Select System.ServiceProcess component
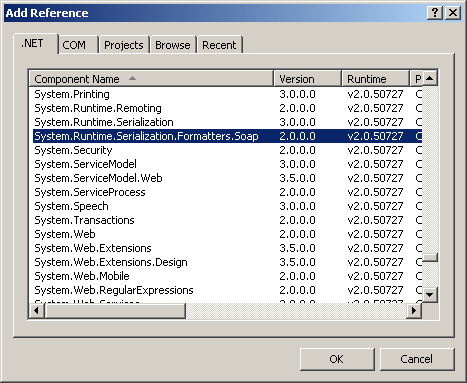This screenshot has width=467, height=383. pyautogui.click(x=227, y=192)
